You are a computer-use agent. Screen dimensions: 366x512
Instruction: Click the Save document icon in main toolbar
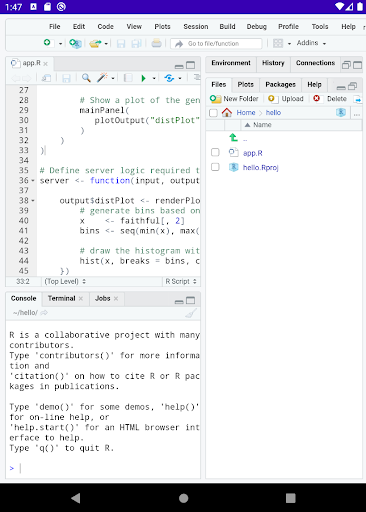coord(121,44)
